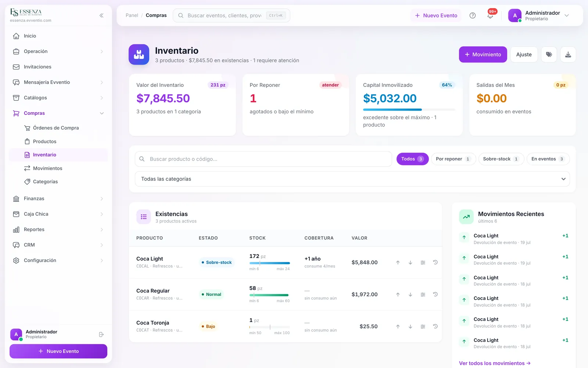Click the tags icon button beside Ajuste

[x=549, y=54]
